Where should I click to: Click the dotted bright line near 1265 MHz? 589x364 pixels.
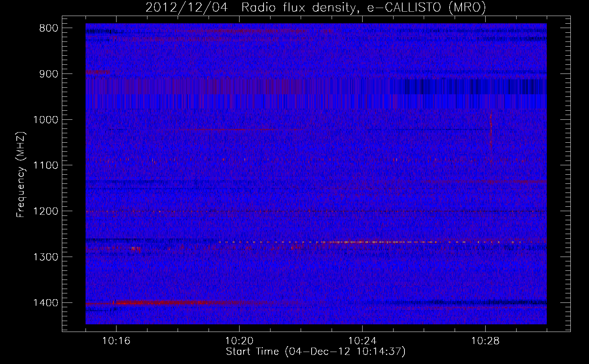click(x=379, y=242)
